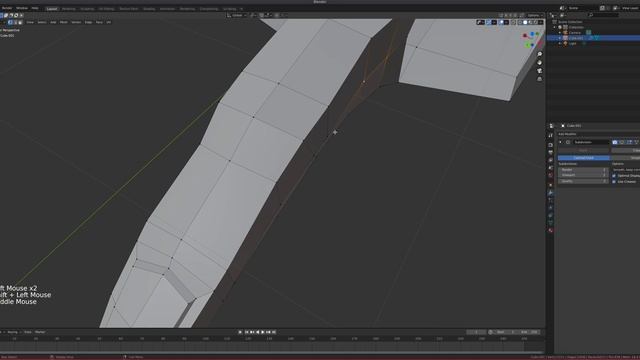640x360 pixels.
Task: Open the View Layer properties tab
Action: click(x=550, y=160)
